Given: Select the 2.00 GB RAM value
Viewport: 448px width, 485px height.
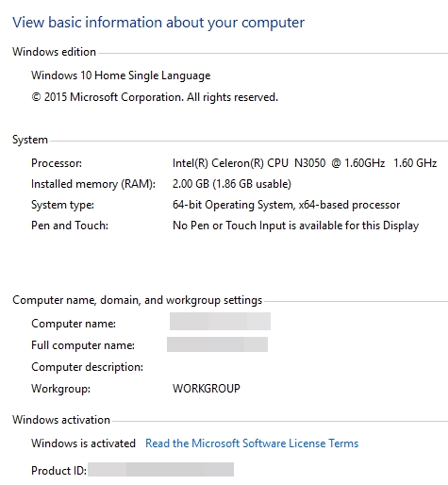Looking at the screenshot, I should 232,184.
